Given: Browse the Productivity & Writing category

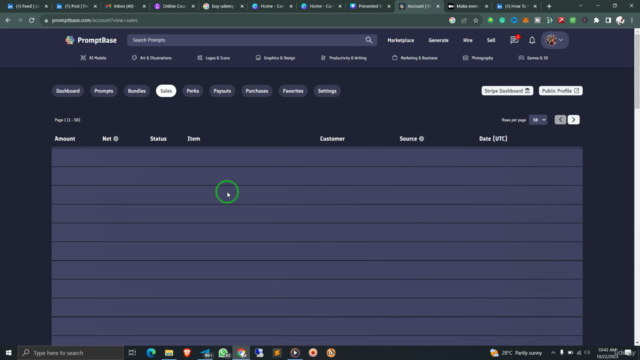Looking at the screenshot, I should (x=344, y=58).
